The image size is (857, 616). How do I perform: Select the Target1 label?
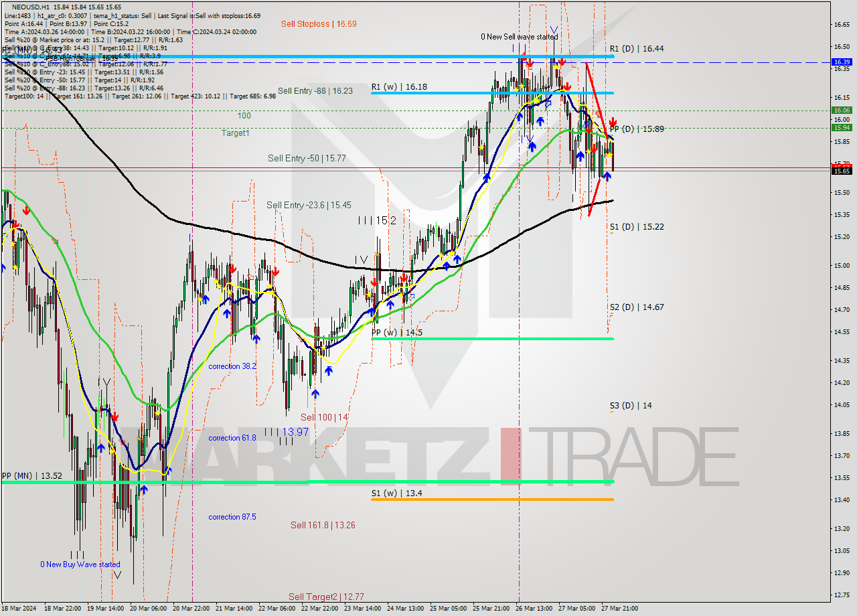(236, 133)
